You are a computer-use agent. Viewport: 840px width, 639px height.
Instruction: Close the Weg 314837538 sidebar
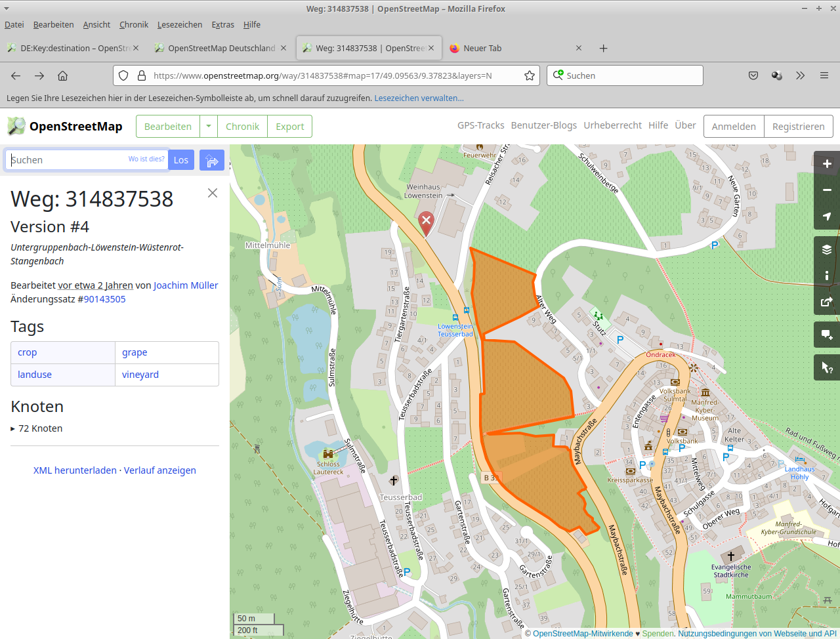coord(212,193)
